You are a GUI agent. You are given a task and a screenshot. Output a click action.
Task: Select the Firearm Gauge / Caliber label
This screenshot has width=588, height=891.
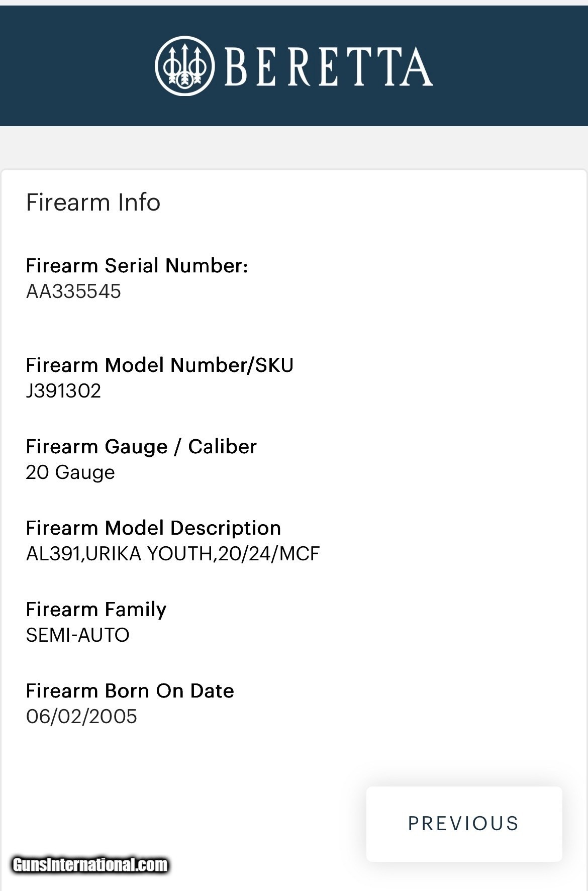[x=141, y=446]
